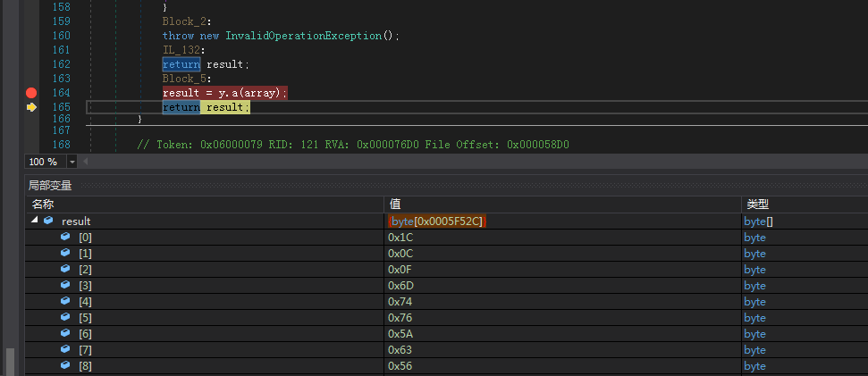The height and width of the screenshot is (376, 868).
Task: Click the value 0x74
Action: click(x=400, y=301)
